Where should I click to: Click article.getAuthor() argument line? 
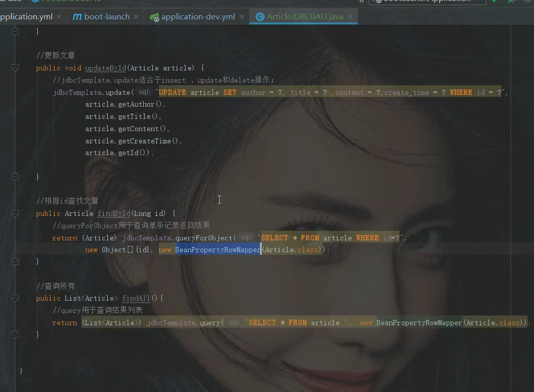125,105
